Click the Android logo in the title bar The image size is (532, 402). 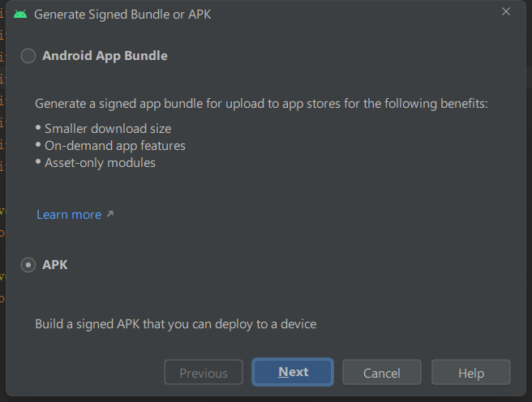tap(21, 14)
